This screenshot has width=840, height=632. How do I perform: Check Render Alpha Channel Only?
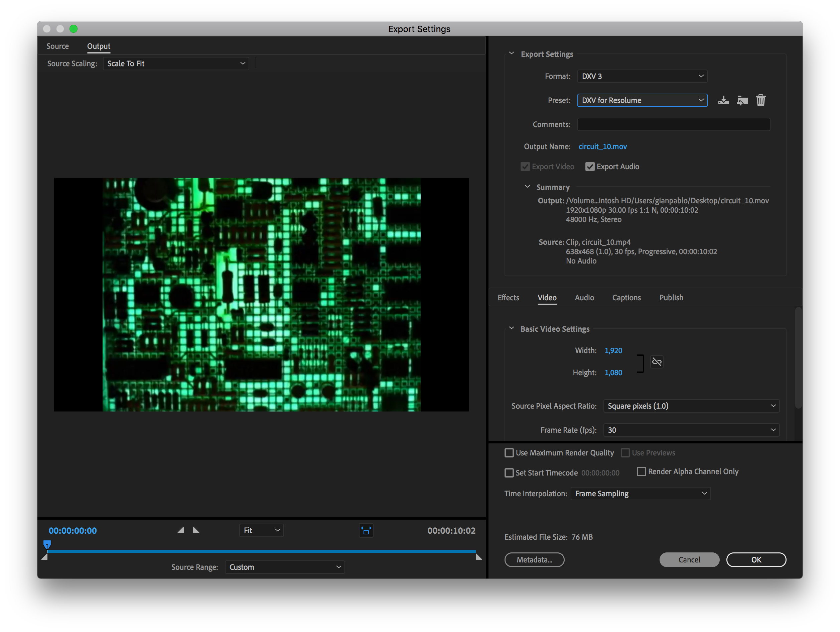point(642,471)
